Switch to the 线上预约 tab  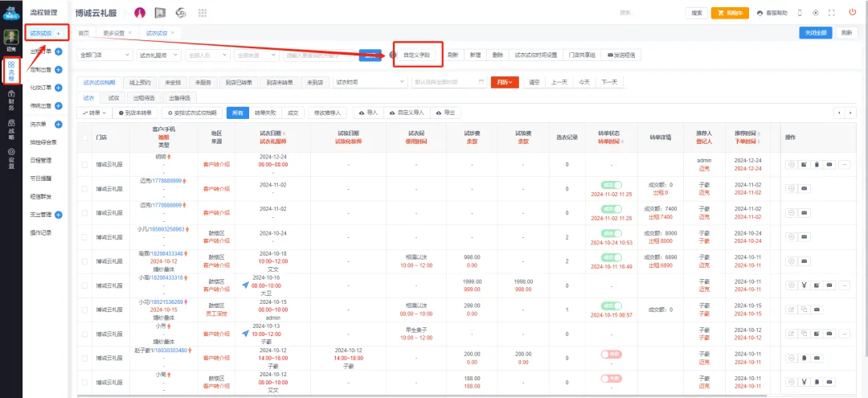click(141, 82)
